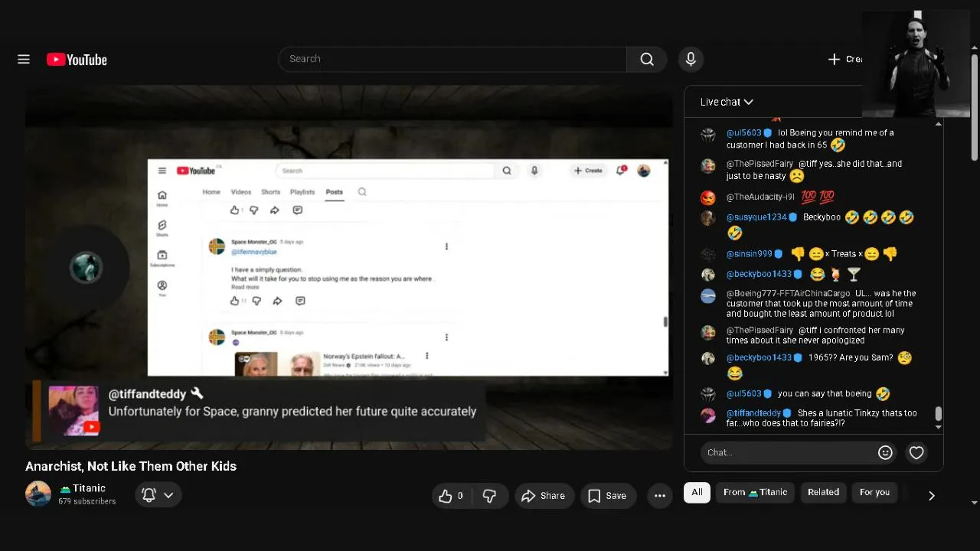Expand notification bell options dropdown
980x551 pixels.
point(168,495)
